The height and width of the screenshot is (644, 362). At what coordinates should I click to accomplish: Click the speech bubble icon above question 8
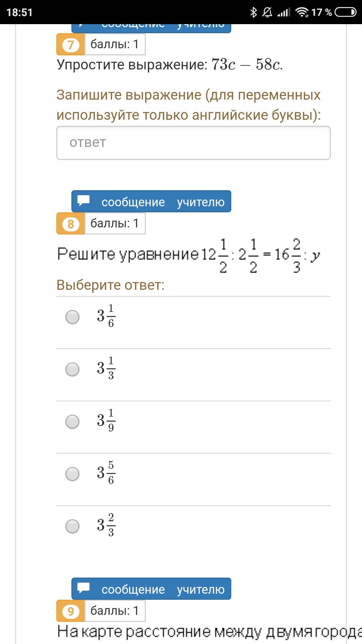tap(83, 201)
